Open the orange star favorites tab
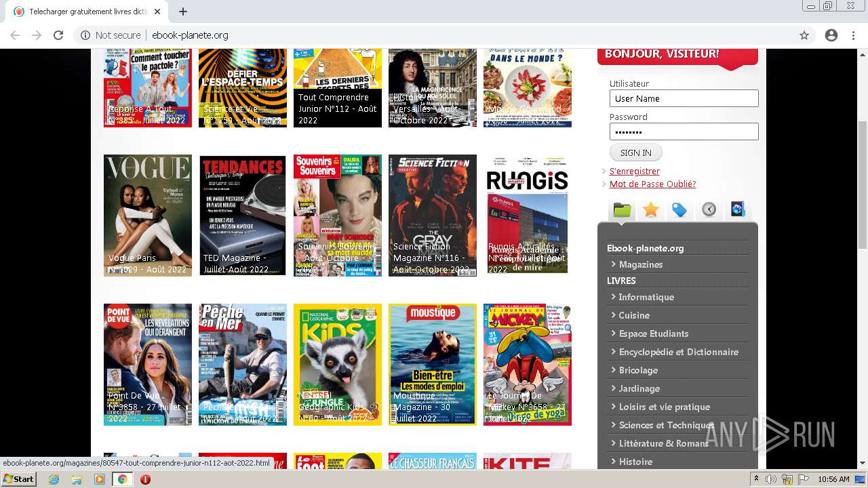Viewport: 868px width, 488px height. 651,209
